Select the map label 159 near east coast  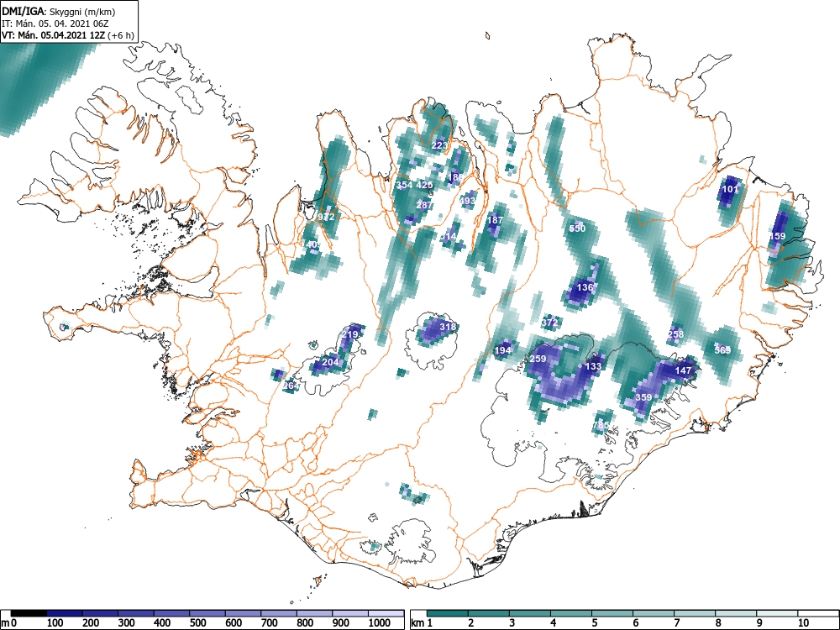(777, 236)
